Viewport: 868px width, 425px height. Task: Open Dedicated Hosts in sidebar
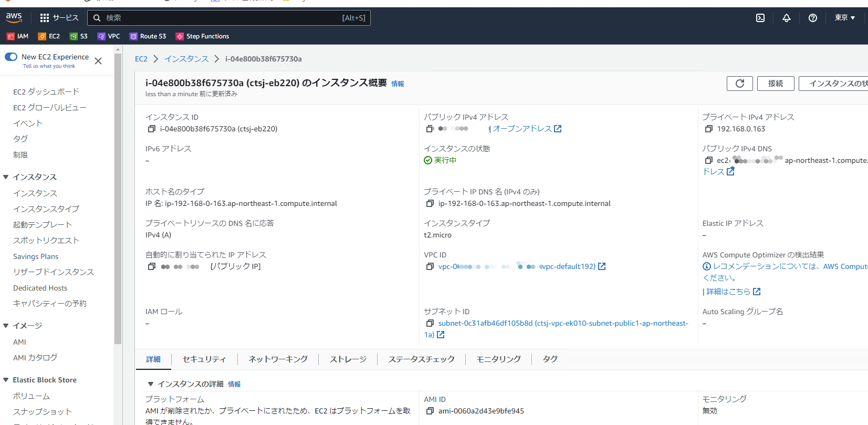40,288
